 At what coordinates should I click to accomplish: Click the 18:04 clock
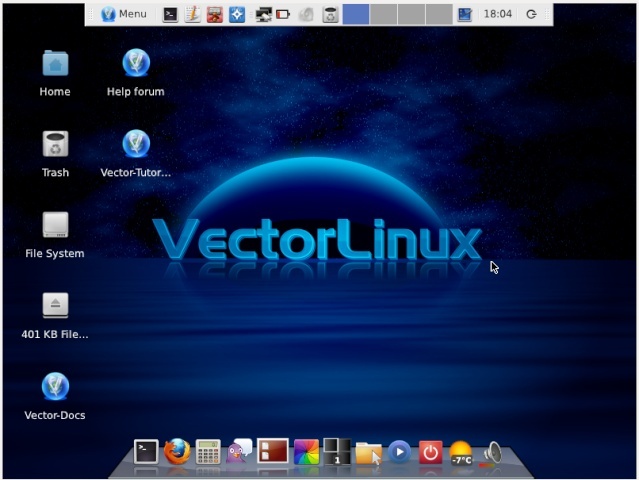coord(498,14)
